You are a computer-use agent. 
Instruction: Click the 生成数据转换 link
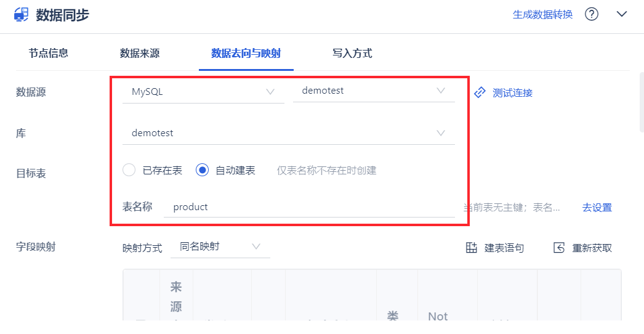pos(542,14)
